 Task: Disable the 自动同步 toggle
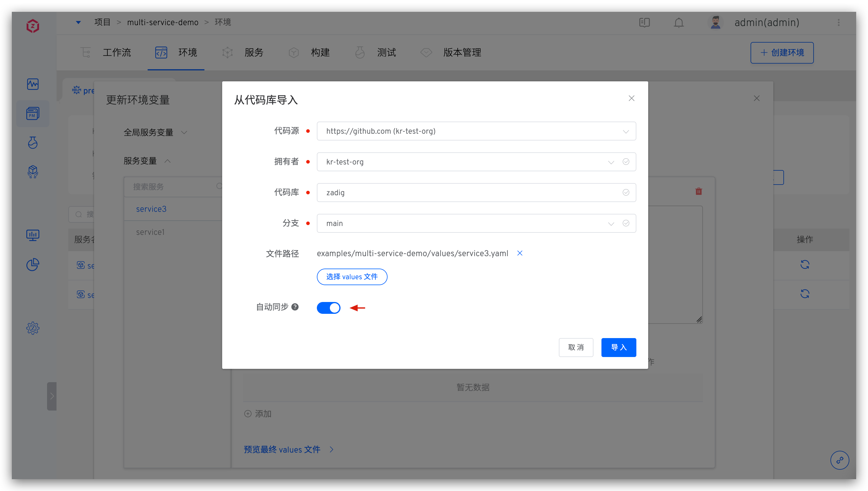click(x=329, y=308)
